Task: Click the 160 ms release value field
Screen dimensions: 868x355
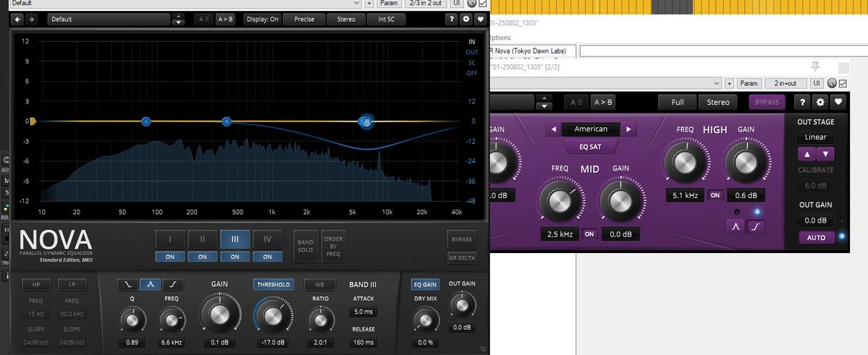Action: point(363,342)
